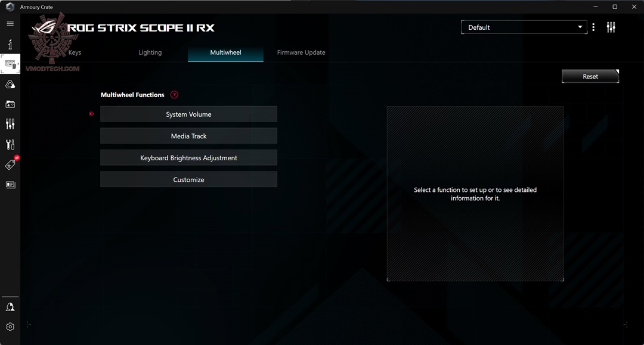Open Aura Sync triangle icon

(x=10, y=84)
